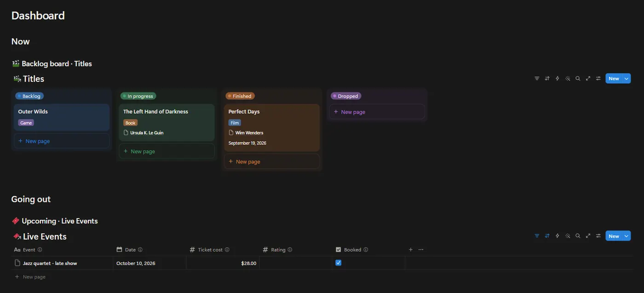
Task: Open Ursula K. Le Guin related page
Action: click(x=143, y=133)
